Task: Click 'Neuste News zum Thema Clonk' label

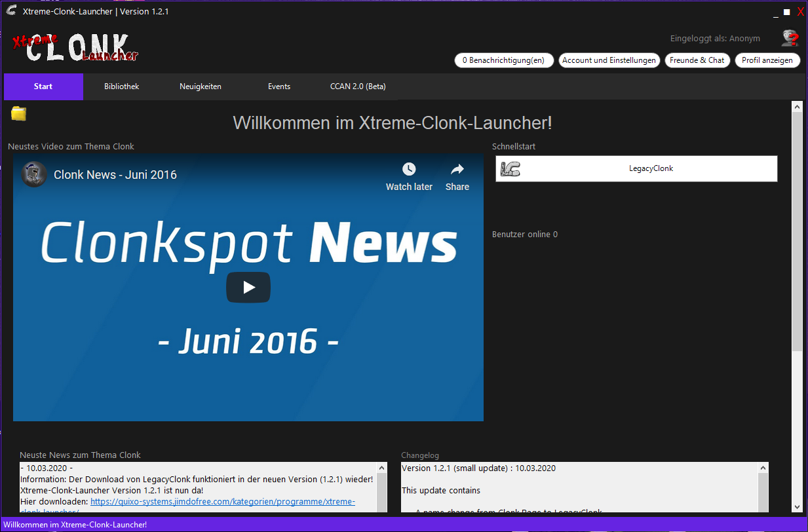Action: [x=81, y=455]
